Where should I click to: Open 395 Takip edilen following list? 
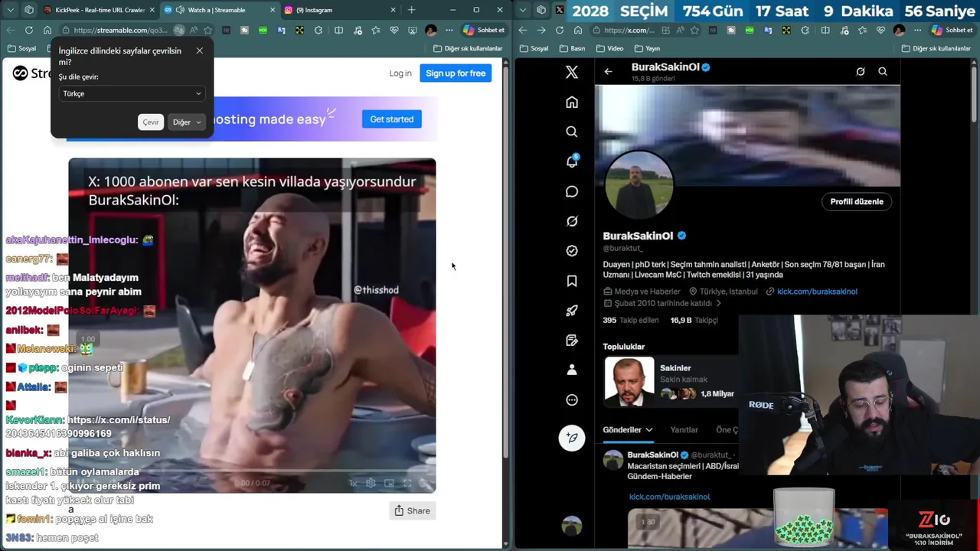[631, 320]
